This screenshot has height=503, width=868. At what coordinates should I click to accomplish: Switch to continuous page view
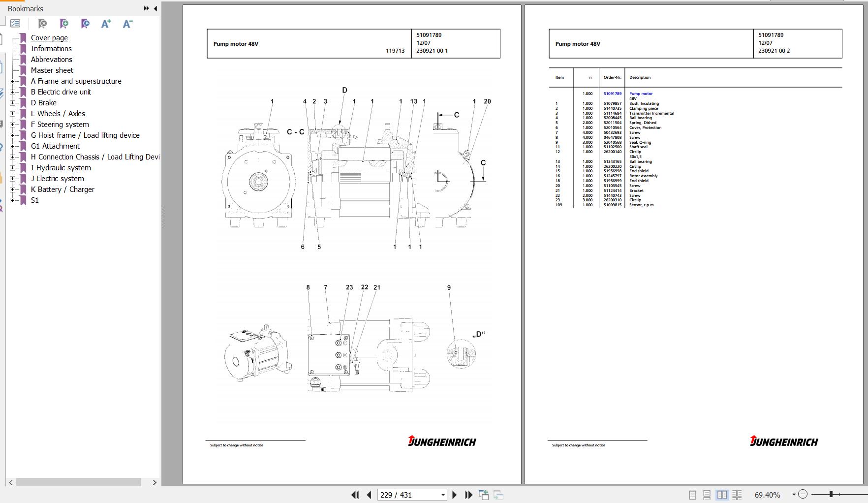click(707, 495)
